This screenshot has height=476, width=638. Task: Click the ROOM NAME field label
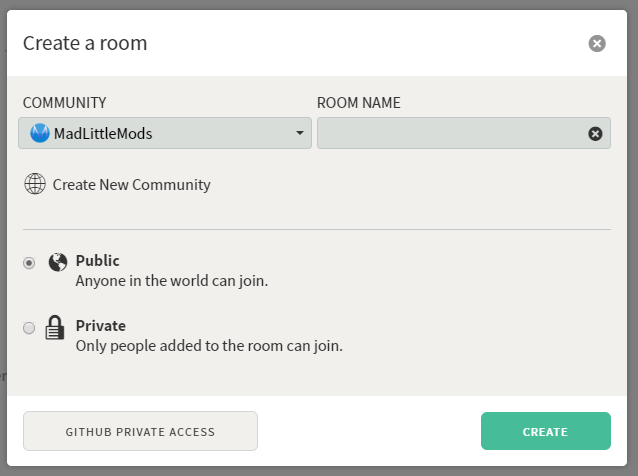359,103
